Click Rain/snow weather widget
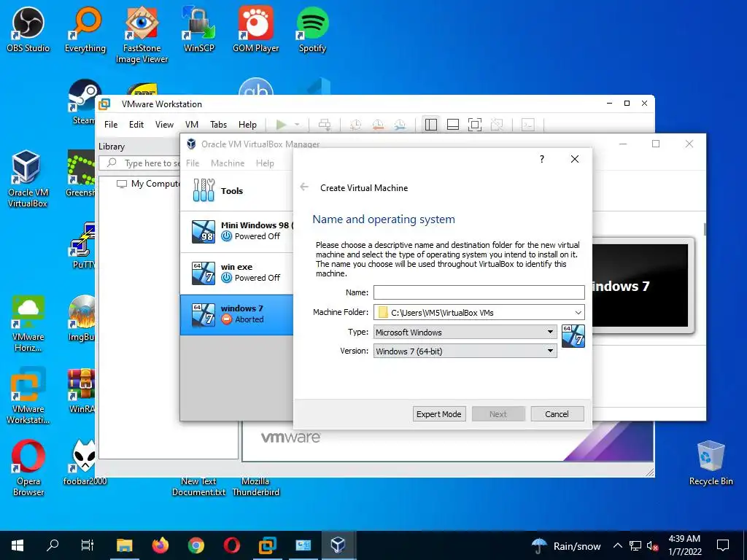This screenshot has width=747, height=560. pos(566,545)
